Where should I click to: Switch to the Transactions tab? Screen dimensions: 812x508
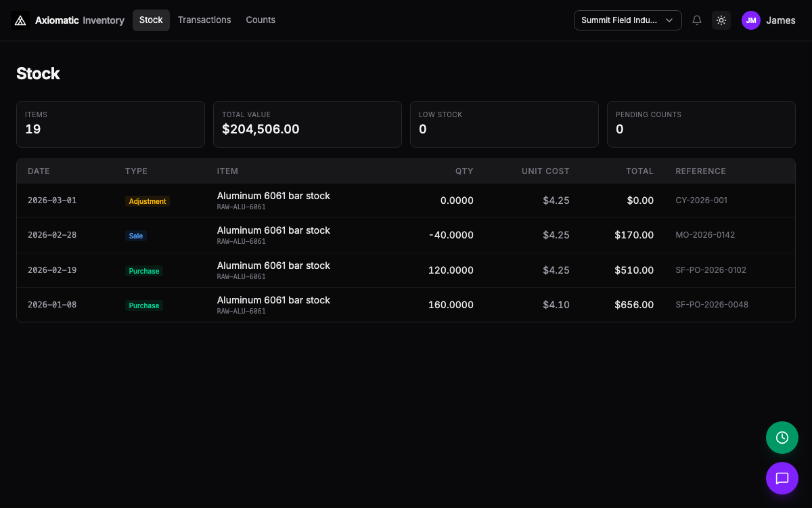point(204,20)
